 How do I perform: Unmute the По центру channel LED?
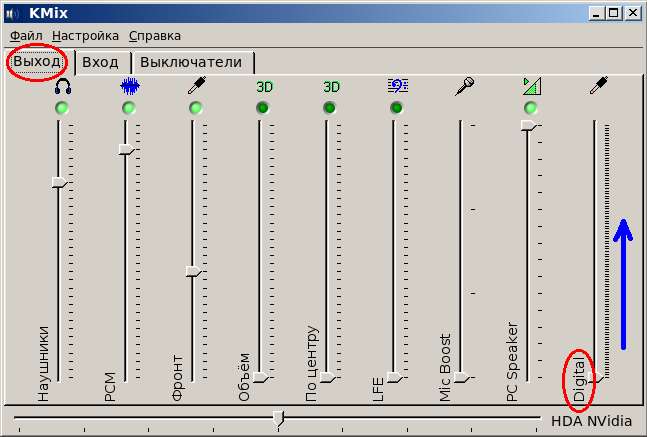coord(329,108)
